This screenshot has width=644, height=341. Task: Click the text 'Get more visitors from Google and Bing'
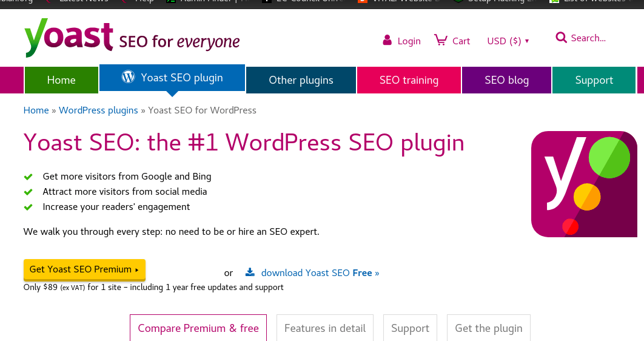click(x=127, y=177)
